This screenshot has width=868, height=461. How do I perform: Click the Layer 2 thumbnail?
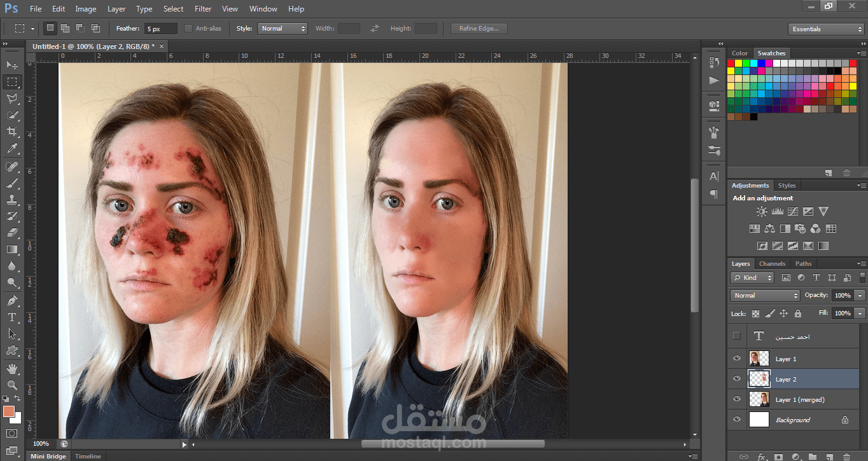click(759, 379)
